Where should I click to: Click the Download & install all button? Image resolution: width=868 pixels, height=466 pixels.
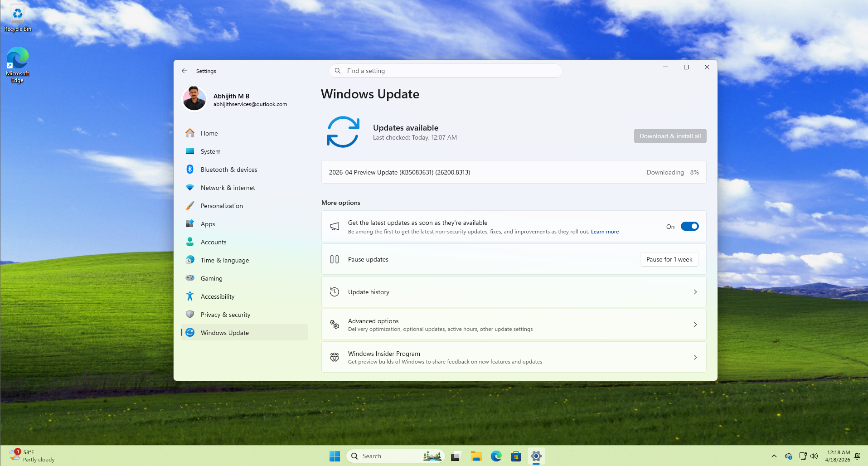coord(670,136)
